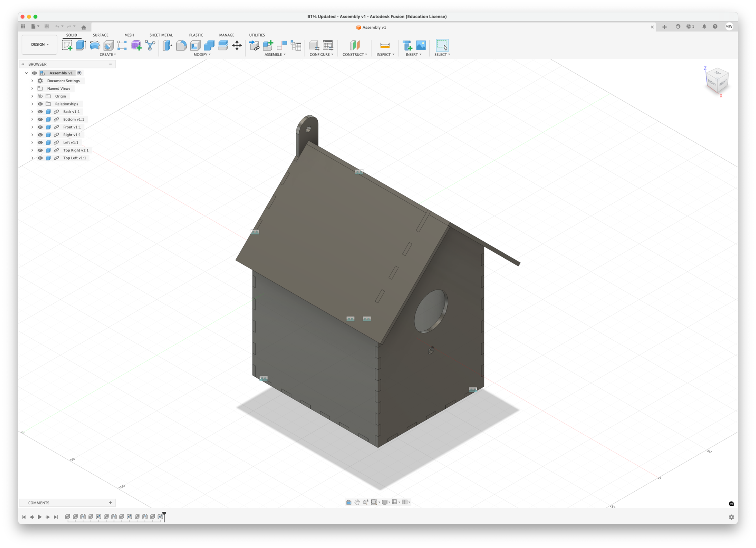This screenshot has height=548, width=756.
Task: Open a new design tab
Action: pos(664,27)
